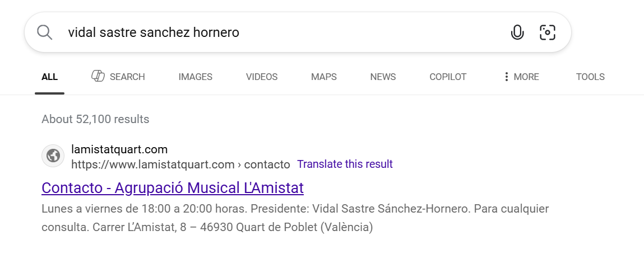Switch to the IMAGES tab
Viewport: 644px width, 254px height.
tap(195, 77)
